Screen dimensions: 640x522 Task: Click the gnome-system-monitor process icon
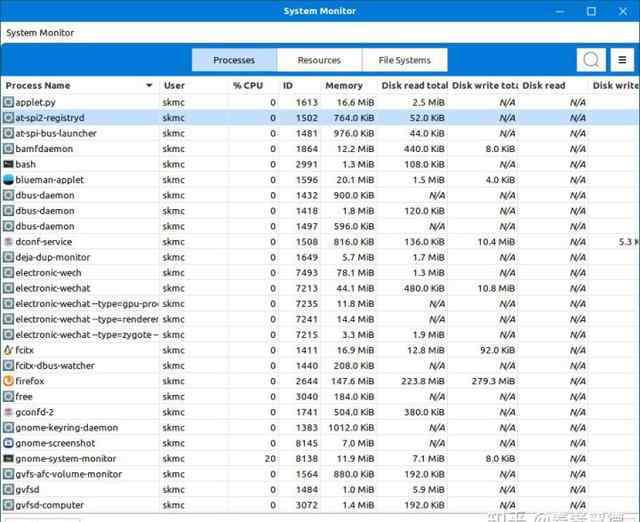coord(9,459)
